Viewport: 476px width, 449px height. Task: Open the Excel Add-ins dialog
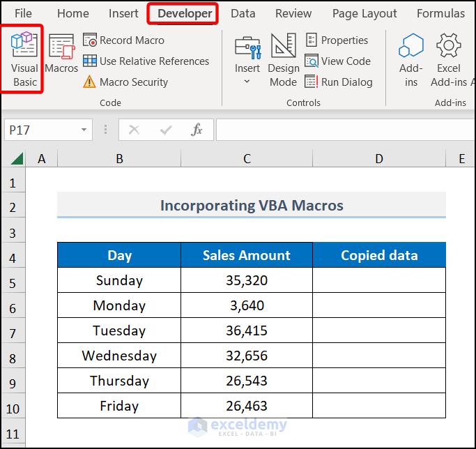pyautogui.click(x=449, y=59)
